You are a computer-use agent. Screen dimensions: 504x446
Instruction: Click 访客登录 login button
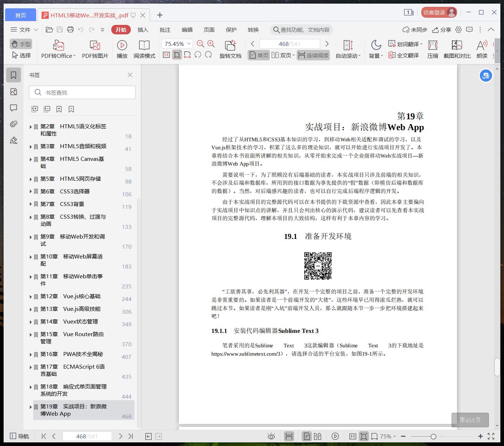pos(439,12)
